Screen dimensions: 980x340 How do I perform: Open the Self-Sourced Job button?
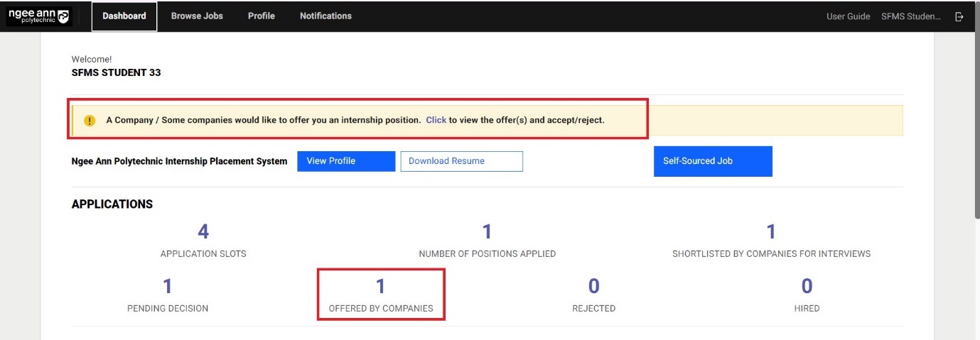(x=712, y=161)
